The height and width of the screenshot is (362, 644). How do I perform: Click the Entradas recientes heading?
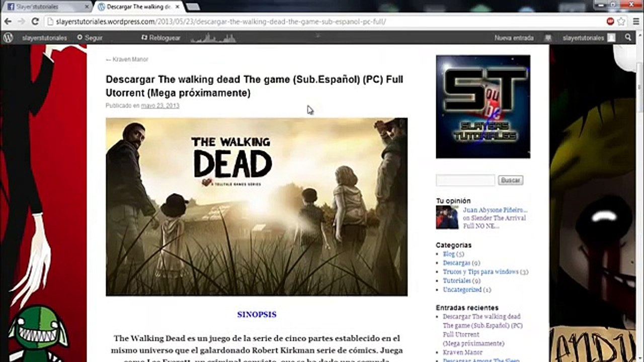[467, 308]
